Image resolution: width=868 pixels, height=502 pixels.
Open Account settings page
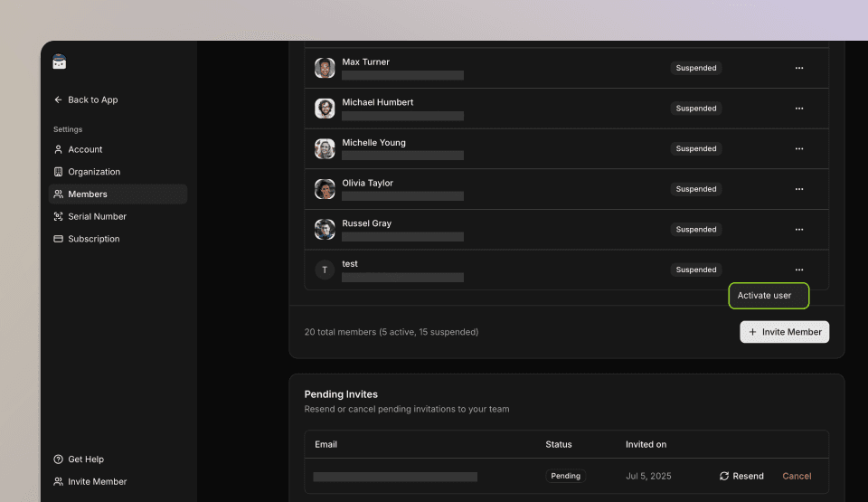[x=85, y=149]
